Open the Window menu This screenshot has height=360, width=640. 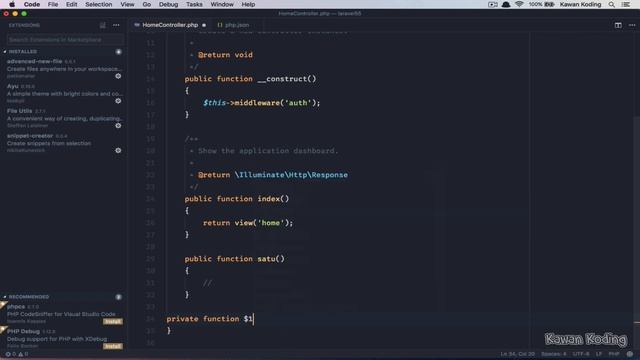click(x=222, y=4)
